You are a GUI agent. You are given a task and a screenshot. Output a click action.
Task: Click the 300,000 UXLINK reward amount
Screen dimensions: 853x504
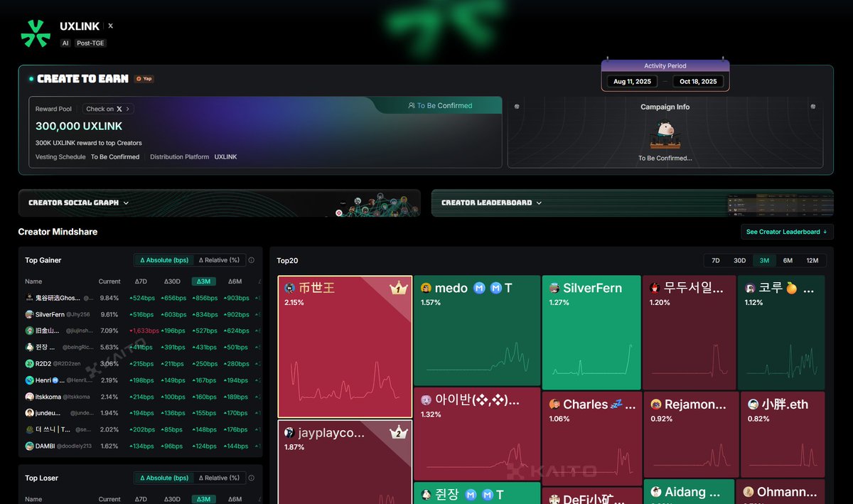coord(79,126)
